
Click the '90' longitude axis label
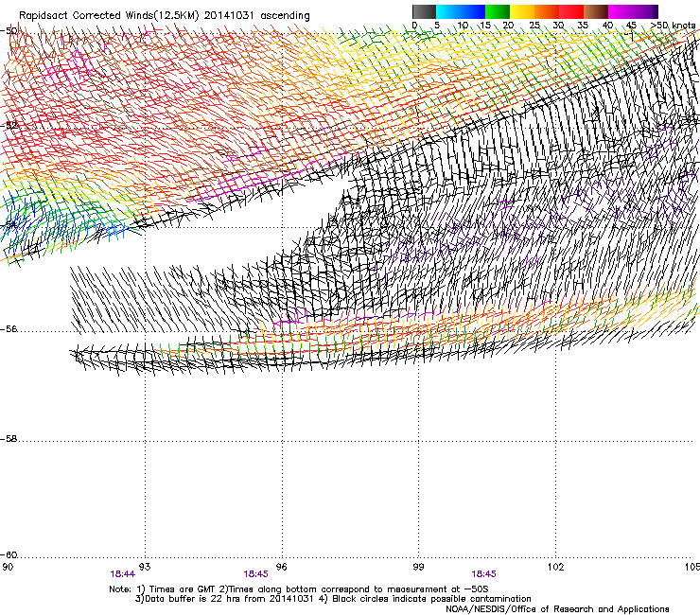tap(8, 567)
